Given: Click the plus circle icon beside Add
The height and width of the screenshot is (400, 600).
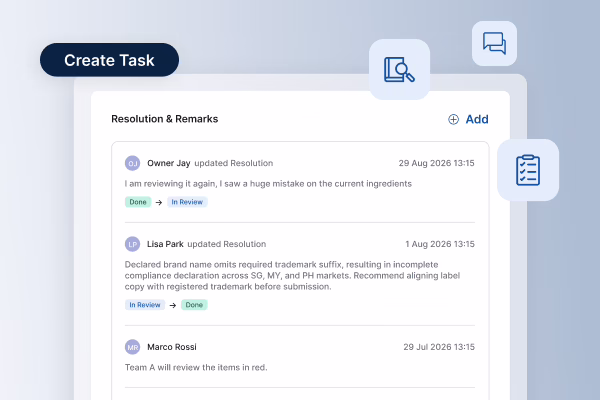Looking at the screenshot, I should [453, 119].
